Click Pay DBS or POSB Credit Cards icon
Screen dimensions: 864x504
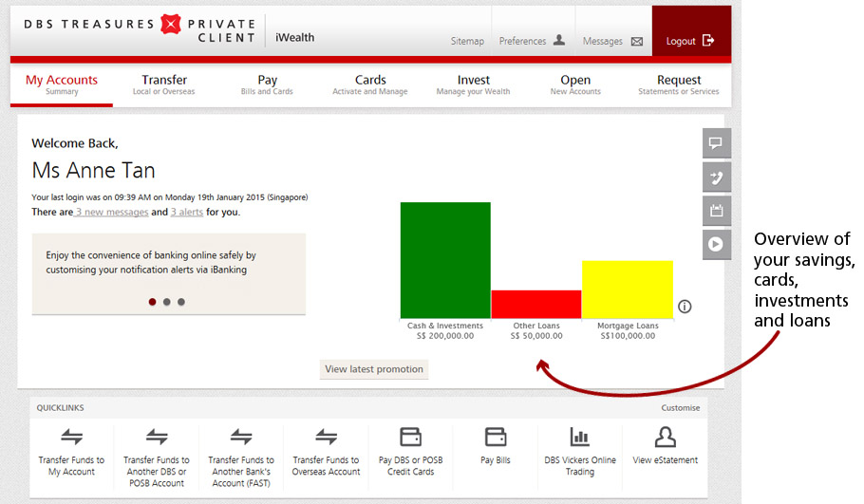410,437
